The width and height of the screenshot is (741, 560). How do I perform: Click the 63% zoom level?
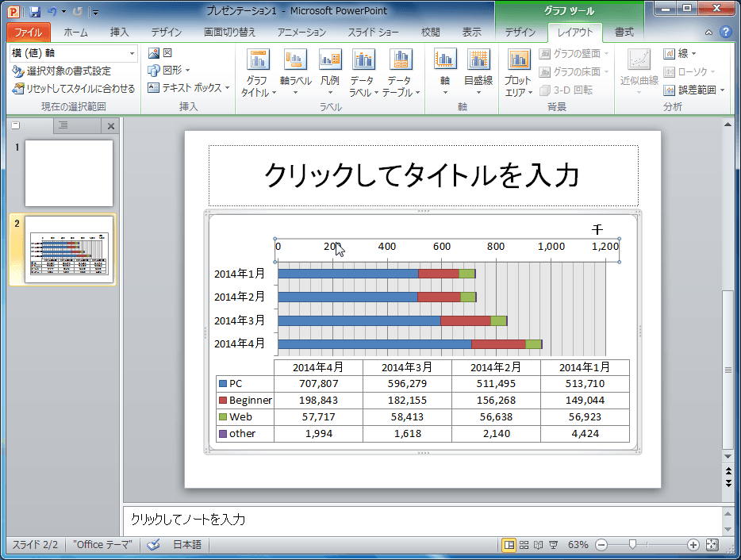point(578,545)
